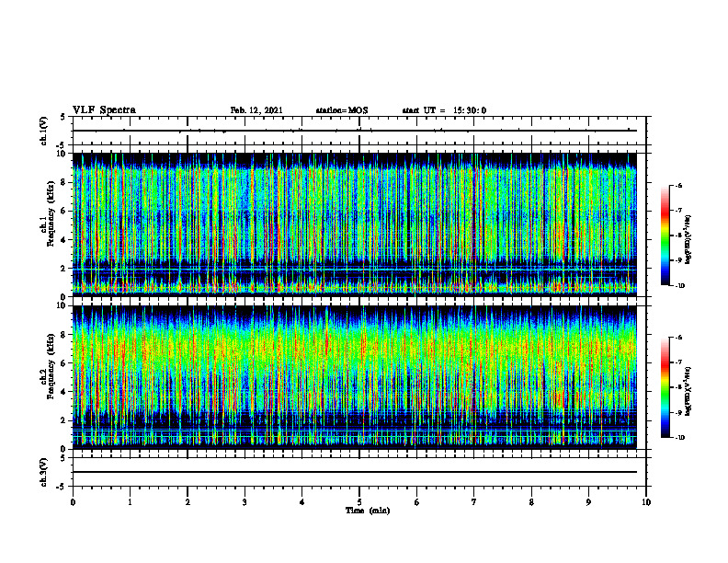Click the "9" tick on the time axis
728x563 pixels.
coord(588,502)
